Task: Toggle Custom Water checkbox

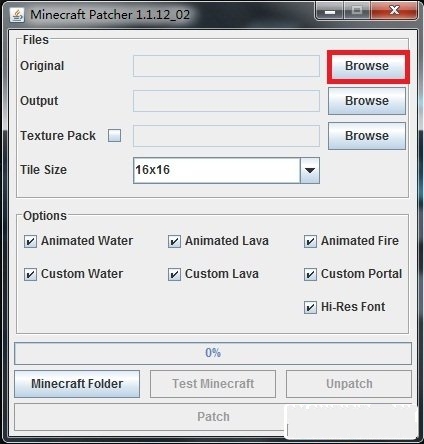Action: (x=30, y=274)
